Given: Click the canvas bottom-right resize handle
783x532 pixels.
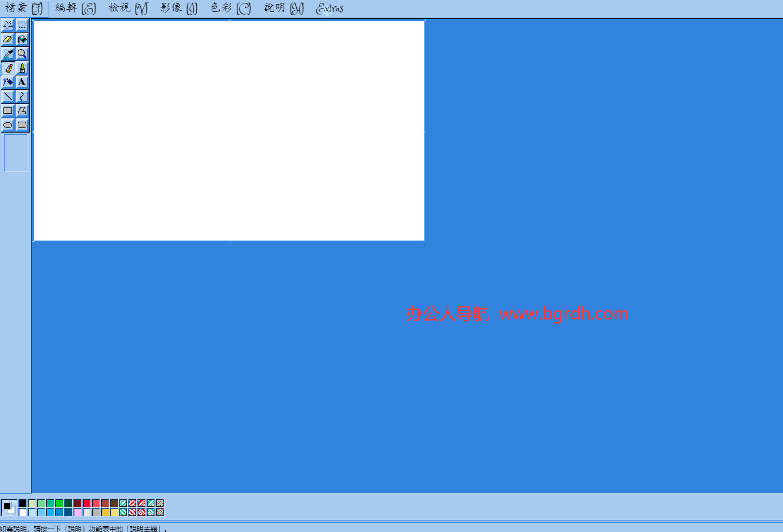Looking at the screenshot, I should pos(425,241).
